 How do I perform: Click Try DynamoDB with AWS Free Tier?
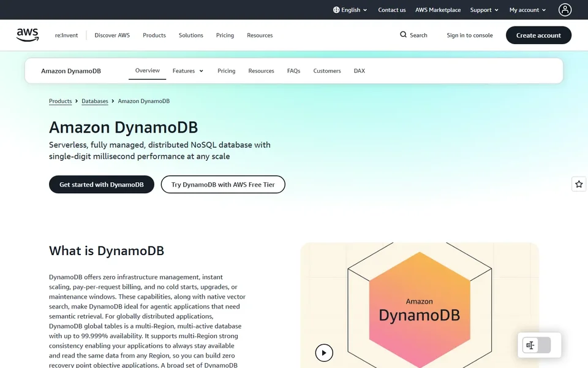coord(223,185)
